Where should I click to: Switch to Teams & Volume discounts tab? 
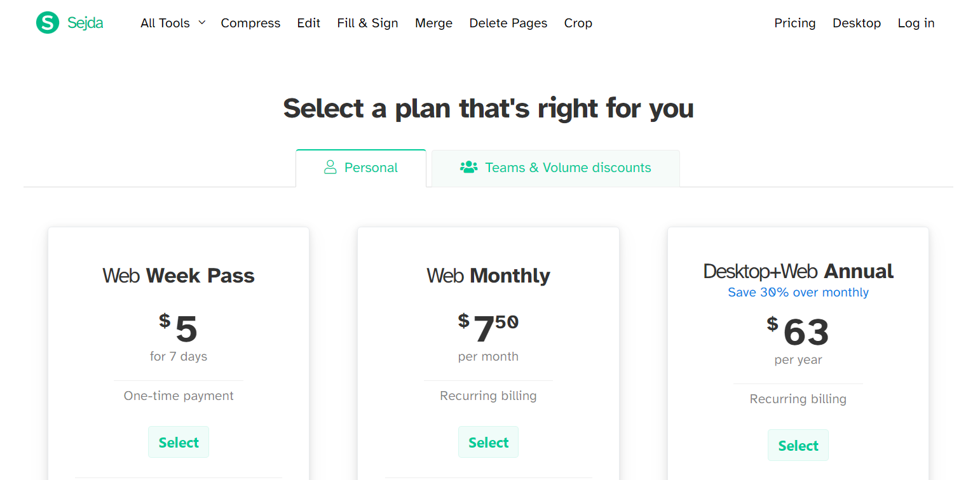click(555, 168)
